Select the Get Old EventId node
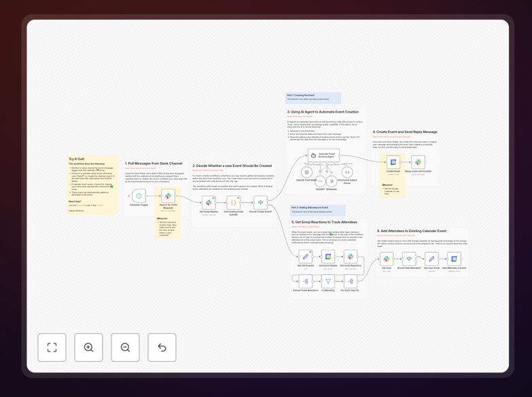This screenshot has width=532, height=397. (305, 257)
